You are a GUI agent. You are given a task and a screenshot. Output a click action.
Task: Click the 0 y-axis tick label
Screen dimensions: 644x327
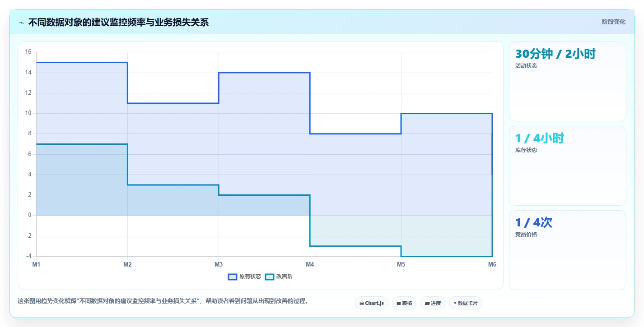tap(30, 215)
